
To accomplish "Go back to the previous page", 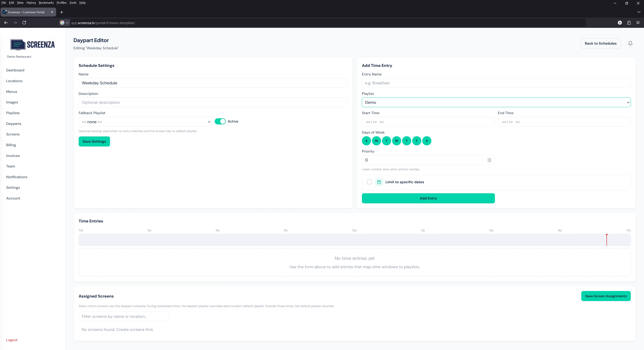I will pos(6,23).
